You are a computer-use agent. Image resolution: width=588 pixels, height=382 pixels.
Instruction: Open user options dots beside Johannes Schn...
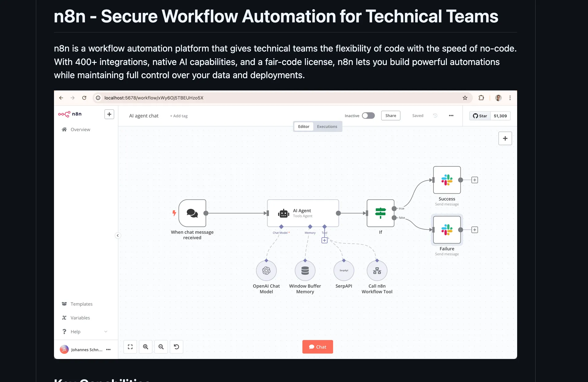tap(108, 350)
